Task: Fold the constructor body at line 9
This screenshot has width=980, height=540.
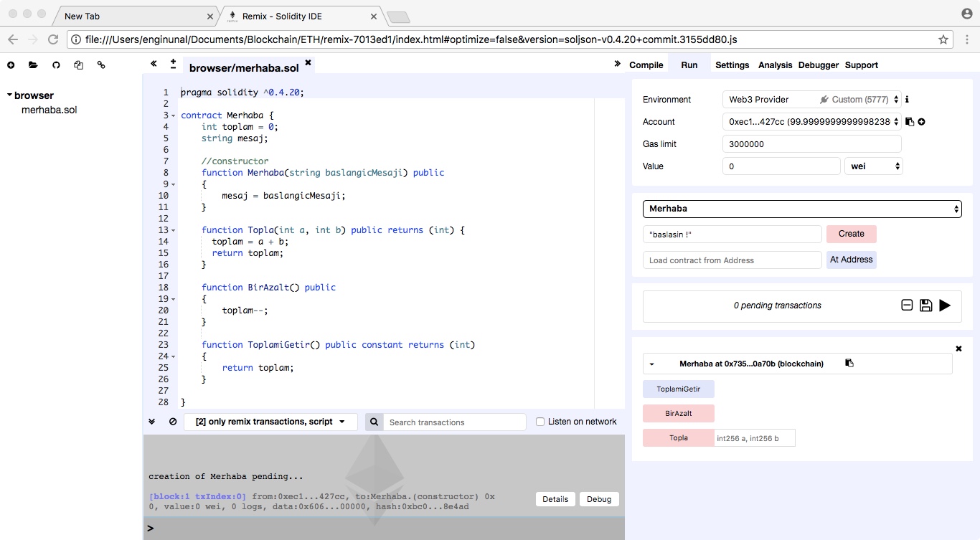Action: pos(174,184)
